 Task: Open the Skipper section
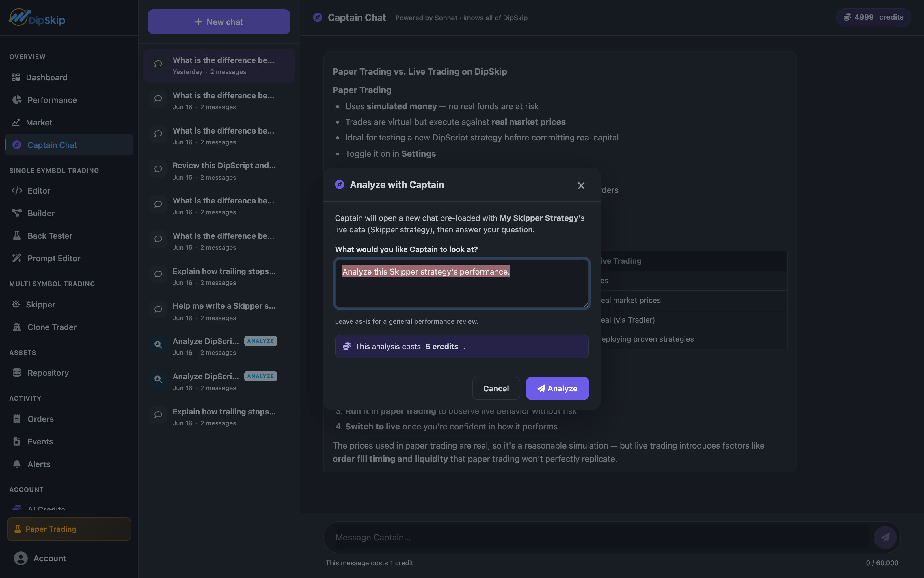click(x=69, y=304)
